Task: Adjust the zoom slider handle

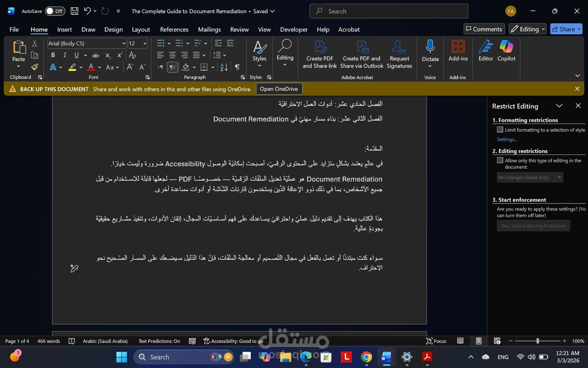Action: click(x=538, y=341)
